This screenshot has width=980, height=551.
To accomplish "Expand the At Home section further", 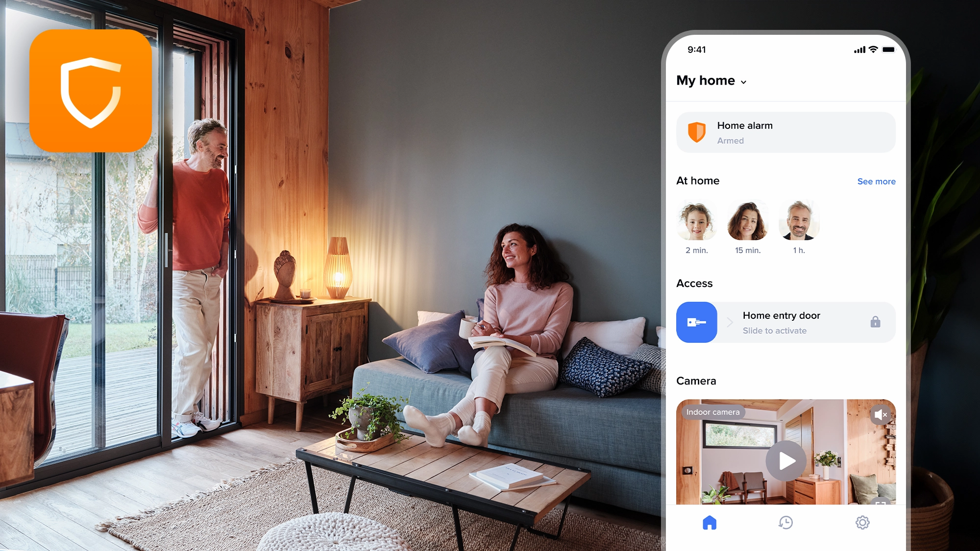I will click(x=876, y=180).
